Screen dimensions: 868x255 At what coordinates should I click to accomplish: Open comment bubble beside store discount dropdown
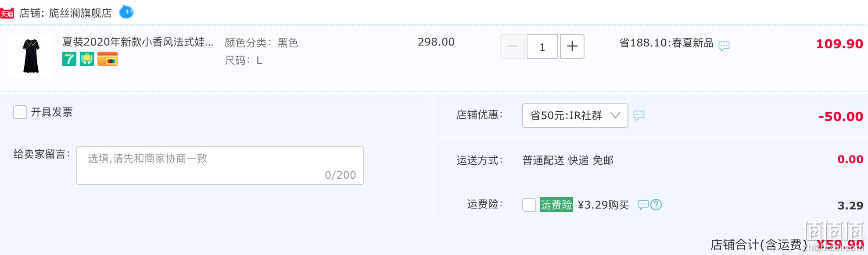(639, 115)
